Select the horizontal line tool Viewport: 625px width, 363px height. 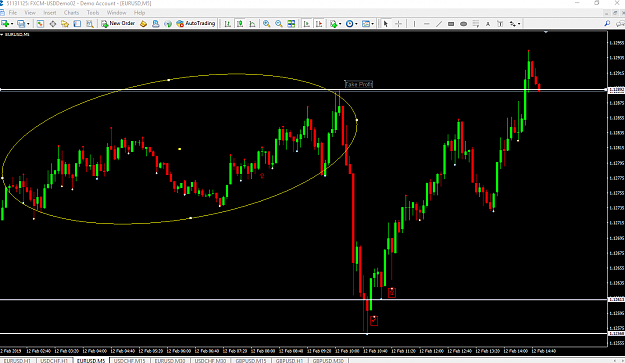coord(426,24)
